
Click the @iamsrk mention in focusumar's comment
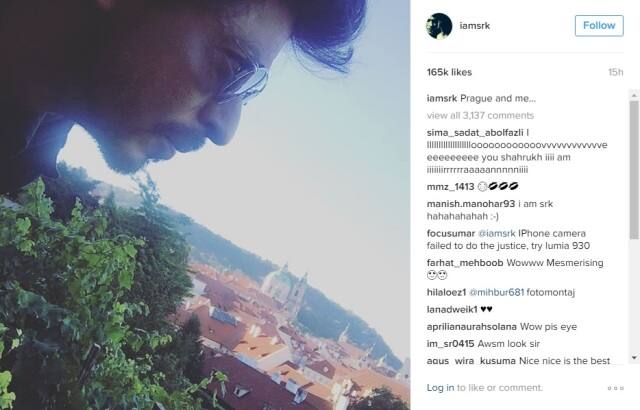pyautogui.click(x=497, y=233)
